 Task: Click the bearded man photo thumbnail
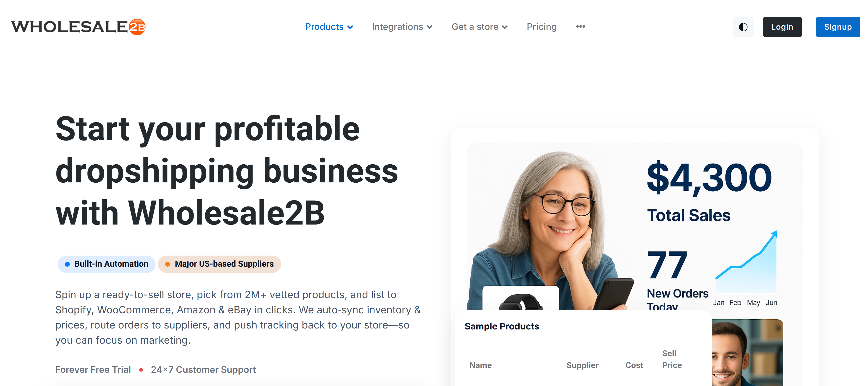point(747,352)
